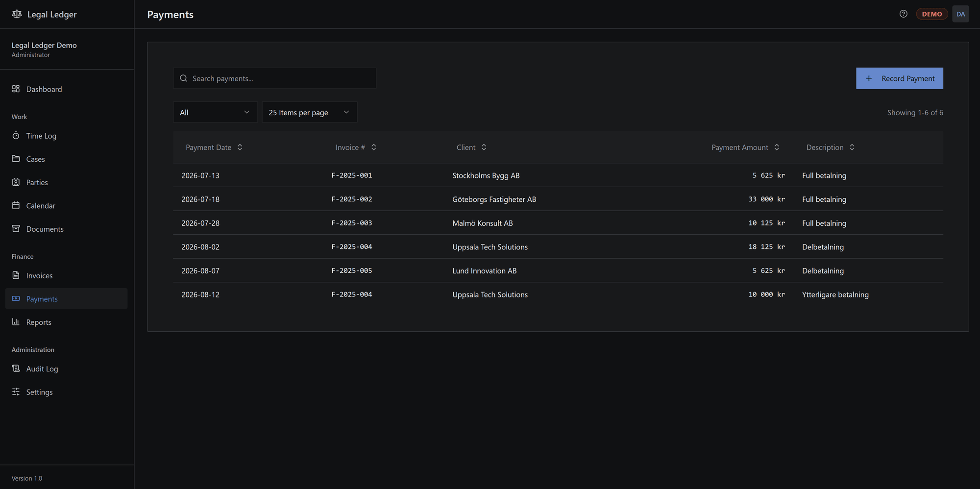
Task: Open the 25 Items per page dropdown
Action: tap(310, 112)
